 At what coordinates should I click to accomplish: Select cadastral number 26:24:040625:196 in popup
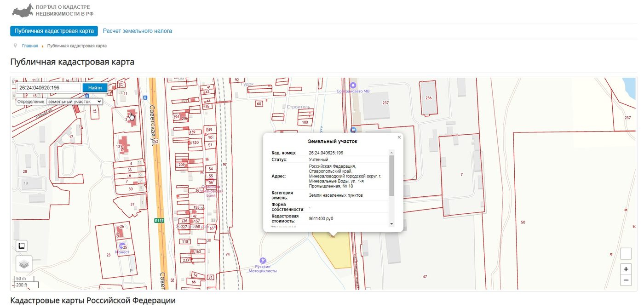(x=326, y=153)
